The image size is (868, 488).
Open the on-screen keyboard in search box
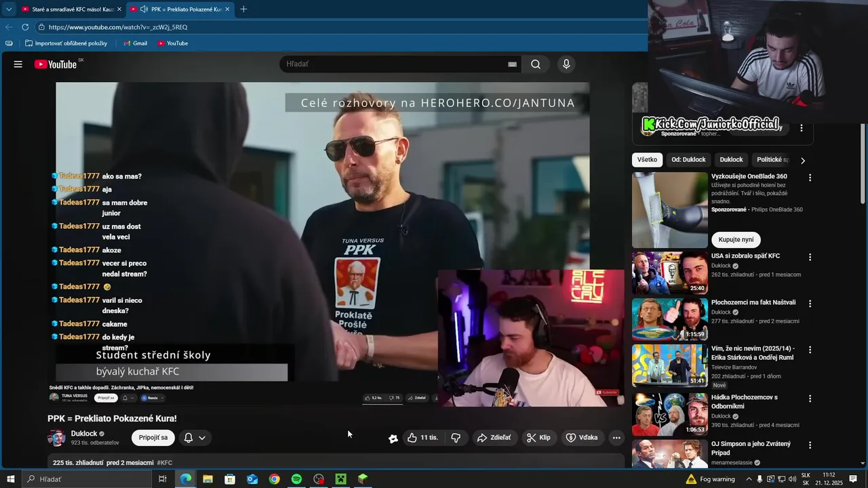(x=513, y=64)
